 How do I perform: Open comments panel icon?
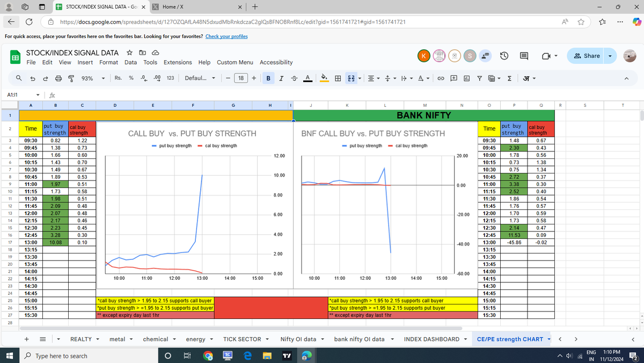tap(524, 56)
